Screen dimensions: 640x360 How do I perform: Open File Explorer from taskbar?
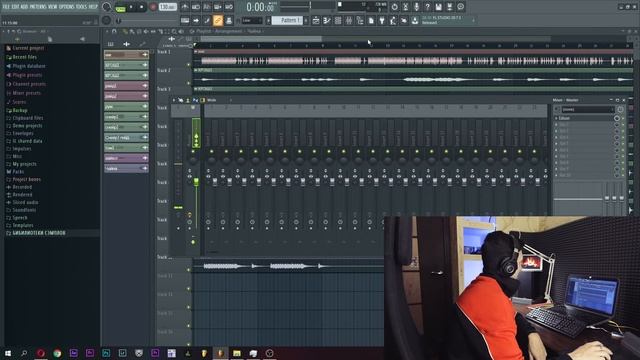pos(237,353)
